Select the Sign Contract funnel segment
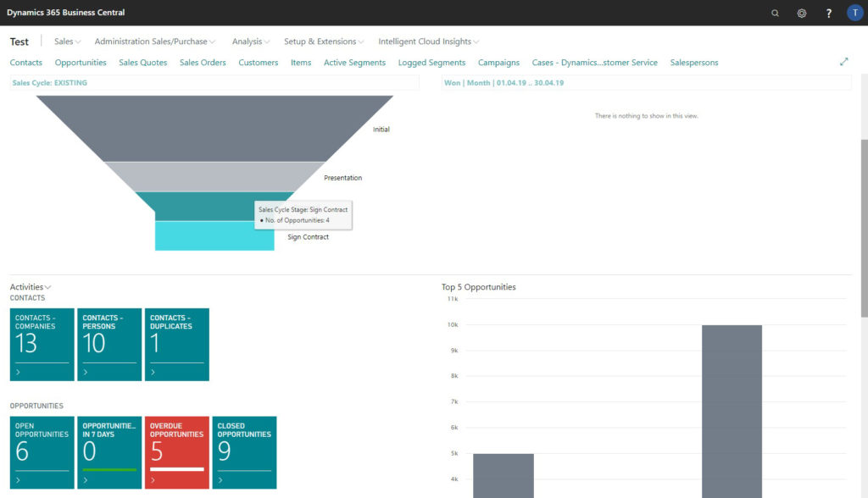The width and height of the screenshot is (868, 498). 214,235
